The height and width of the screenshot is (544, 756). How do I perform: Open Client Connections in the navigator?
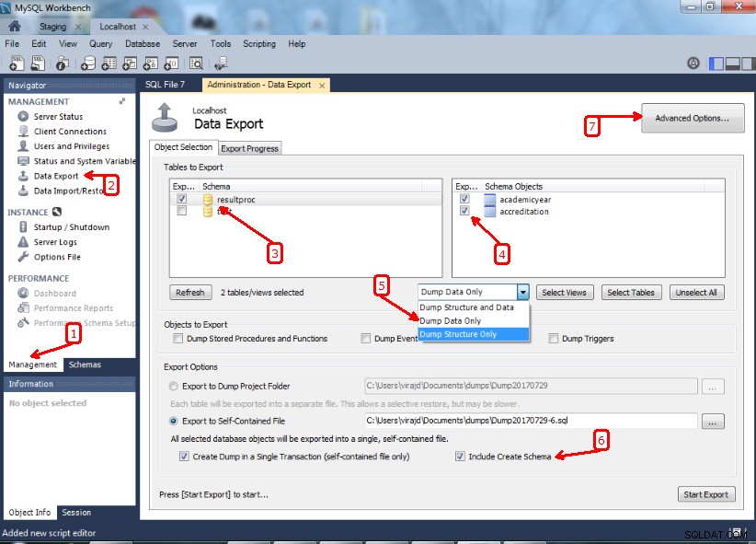70,132
